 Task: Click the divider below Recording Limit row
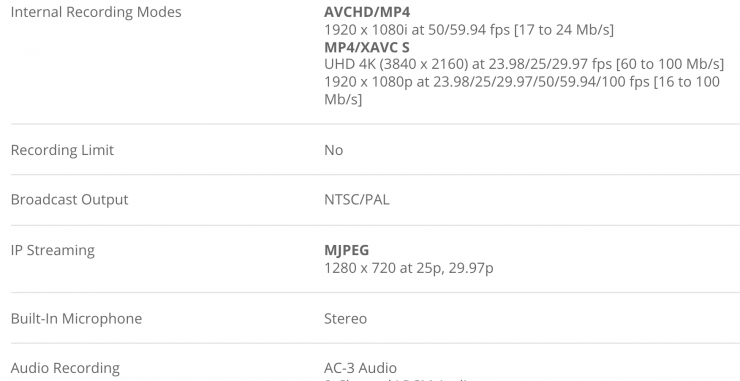pyautogui.click(x=375, y=175)
